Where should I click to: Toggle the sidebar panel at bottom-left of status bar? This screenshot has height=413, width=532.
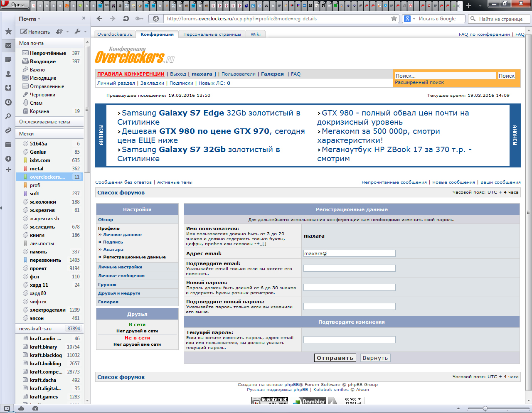[7, 408]
